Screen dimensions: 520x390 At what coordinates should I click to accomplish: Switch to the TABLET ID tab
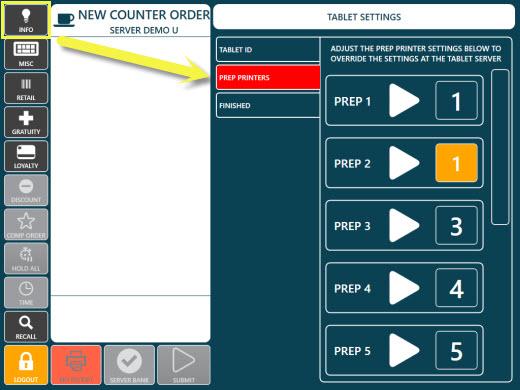click(x=268, y=50)
